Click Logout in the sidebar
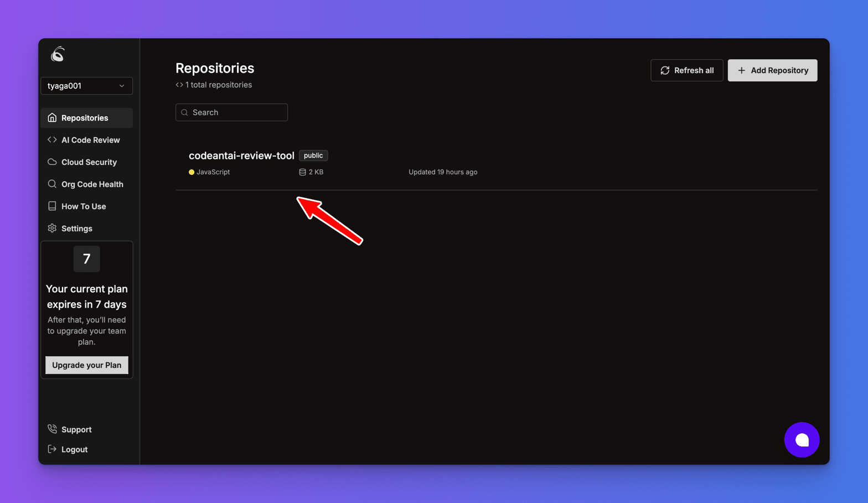Viewport: 868px width, 503px height. click(74, 449)
